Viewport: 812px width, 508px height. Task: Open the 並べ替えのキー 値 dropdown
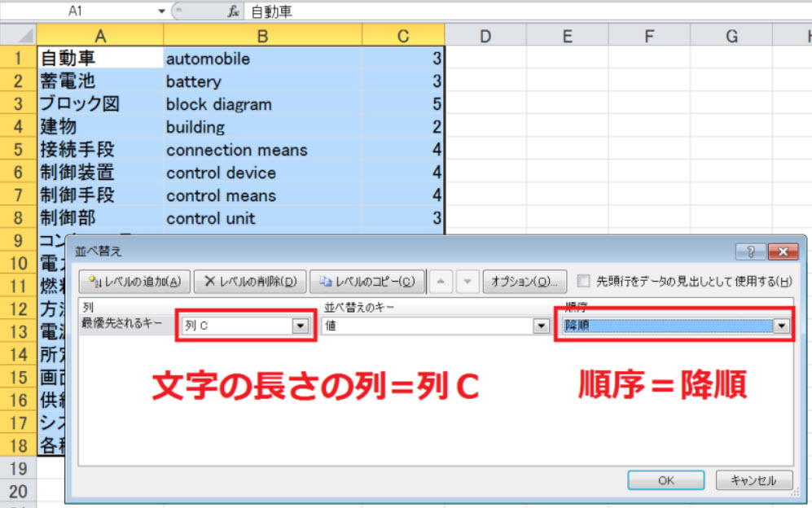tap(541, 326)
